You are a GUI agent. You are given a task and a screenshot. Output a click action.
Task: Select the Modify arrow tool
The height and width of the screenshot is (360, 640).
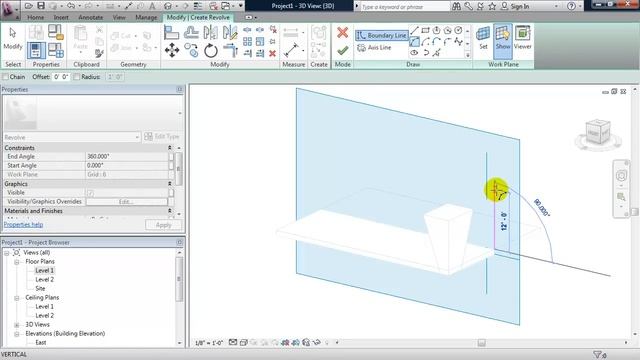coord(13,39)
